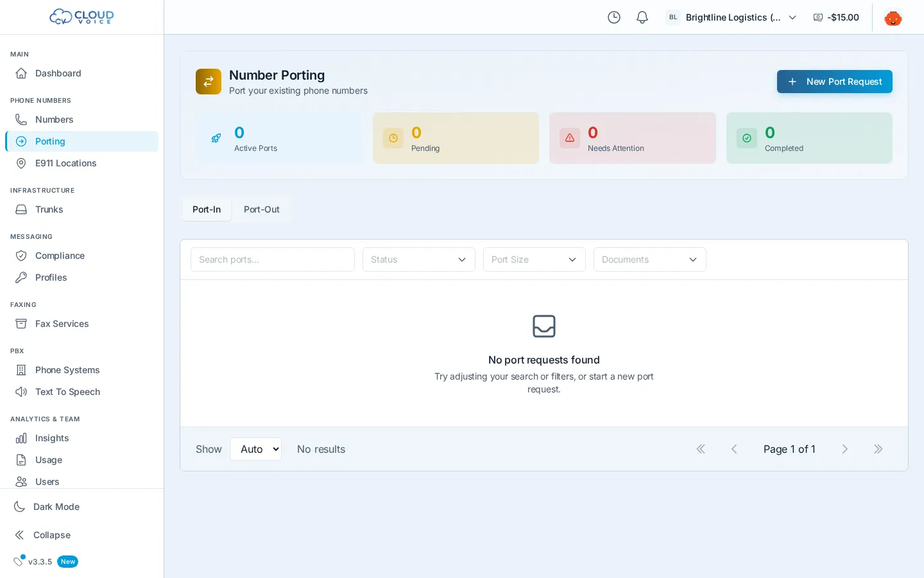Focus the Search ports field
Image resolution: width=924 pixels, height=578 pixels.
click(273, 259)
